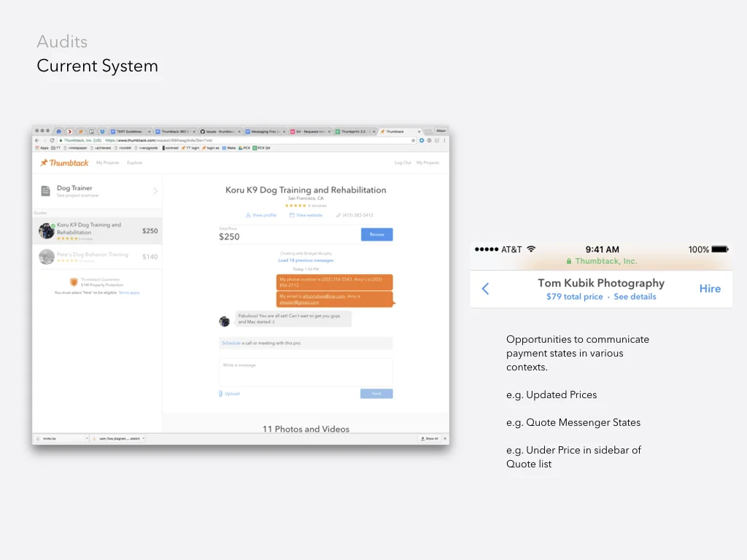Click the Write a message text box
Image resolution: width=747 pixels, height=560 pixels.
(306, 373)
